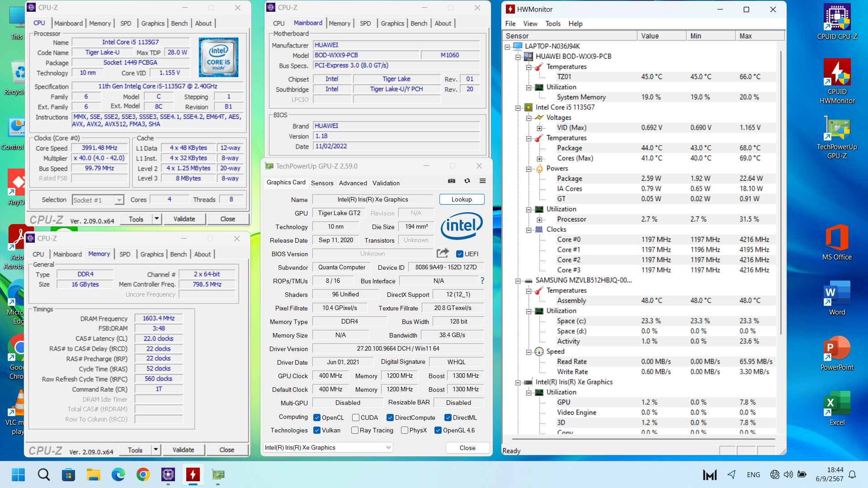
Task: Open PowerPoint desktop shortcut
Action: [x=837, y=353]
